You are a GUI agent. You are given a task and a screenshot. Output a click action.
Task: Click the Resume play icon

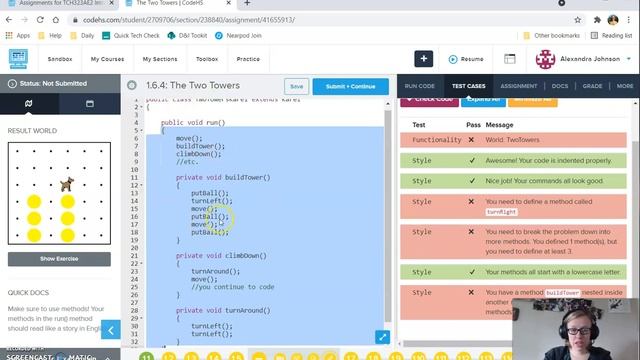click(x=453, y=59)
